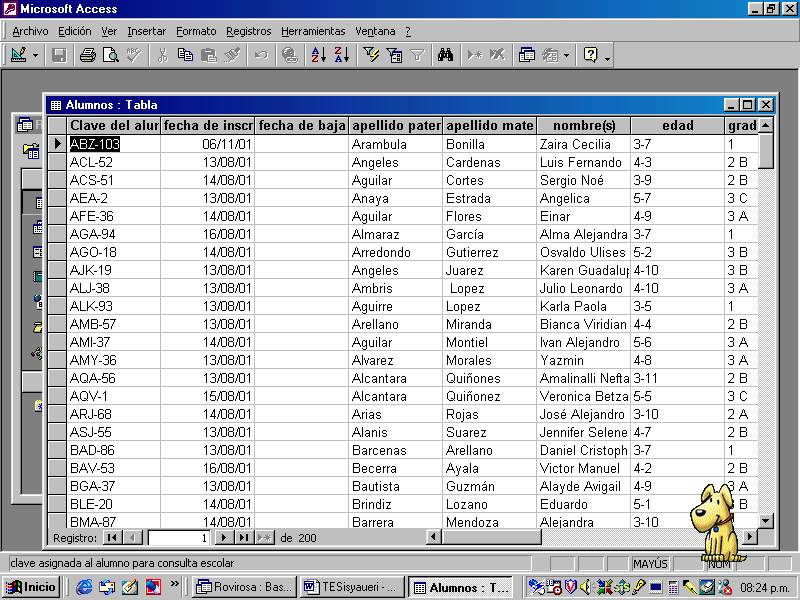Screen dimensions: 800x600
Task: Click the Print toolbar icon
Action: pyautogui.click(x=87, y=55)
